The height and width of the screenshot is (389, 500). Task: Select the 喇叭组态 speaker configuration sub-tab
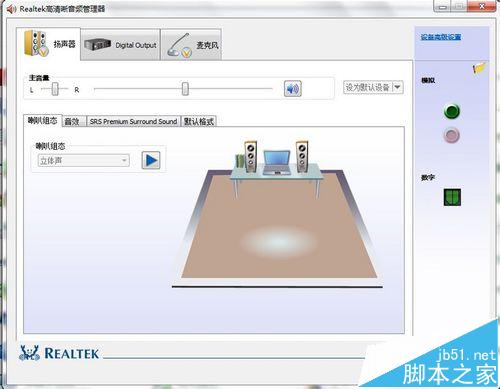(43, 121)
